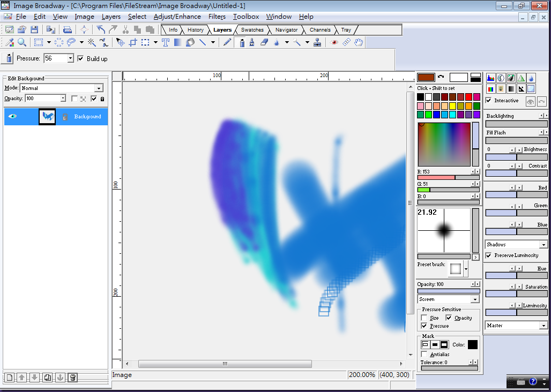
Task: Swap foreground and background colors
Action: pyautogui.click(x=441, y=77)
